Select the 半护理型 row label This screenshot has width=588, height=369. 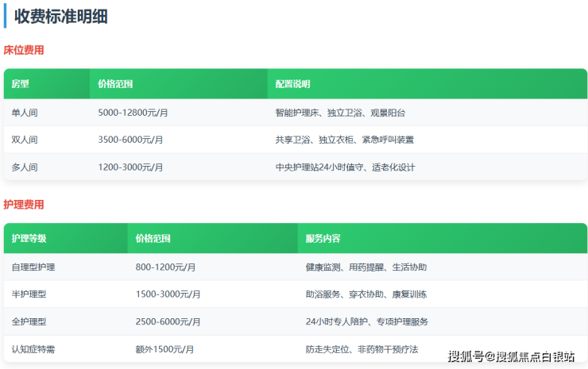tap(29, 294)
